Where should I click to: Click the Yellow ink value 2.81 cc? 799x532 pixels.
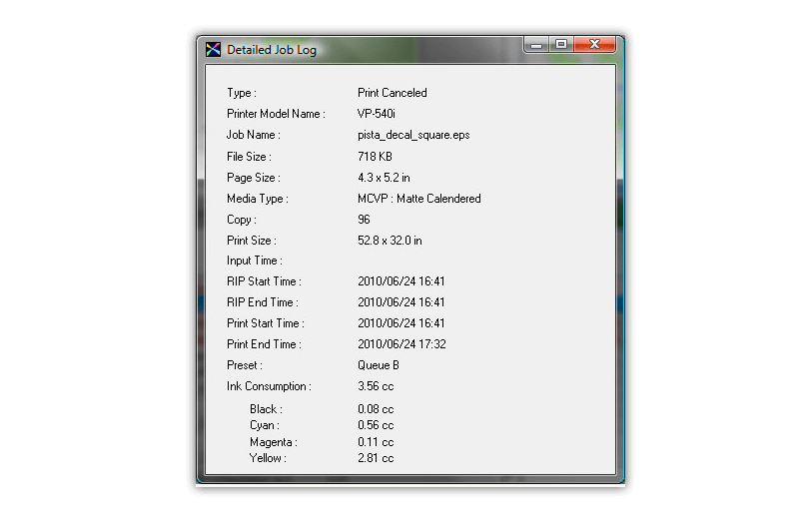tap(376, 458)
